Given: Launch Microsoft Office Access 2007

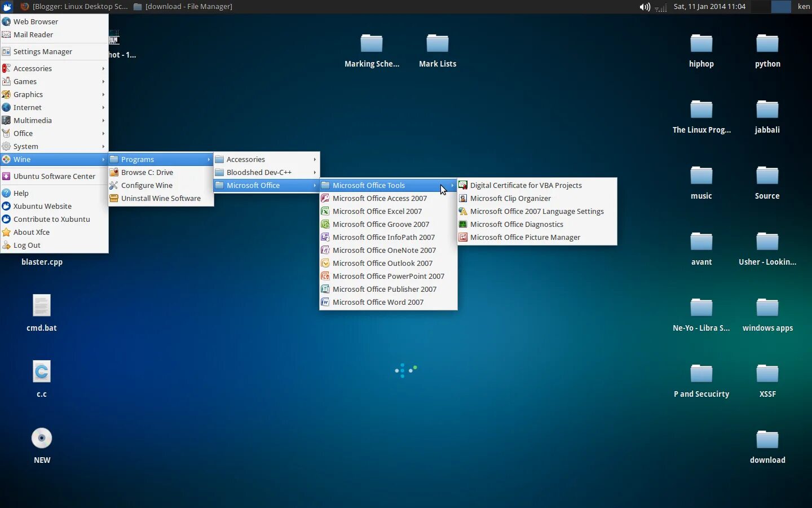Looking at the screenshot, I should (x=388, y=198).
